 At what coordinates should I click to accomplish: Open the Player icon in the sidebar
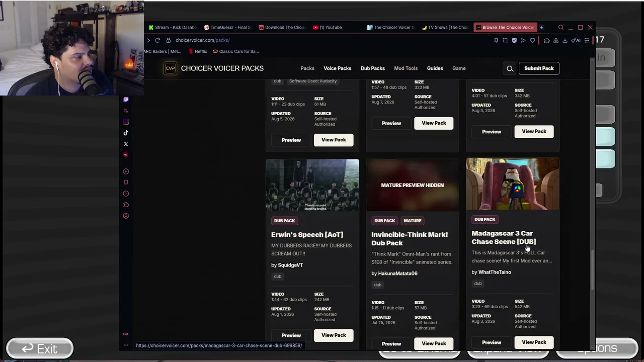(x=126, y=171)
